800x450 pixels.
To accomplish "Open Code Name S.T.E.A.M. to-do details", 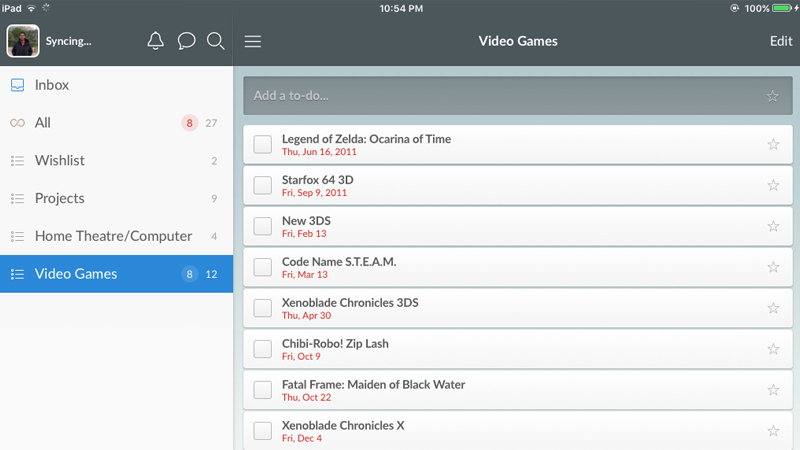I will point(518,267).
